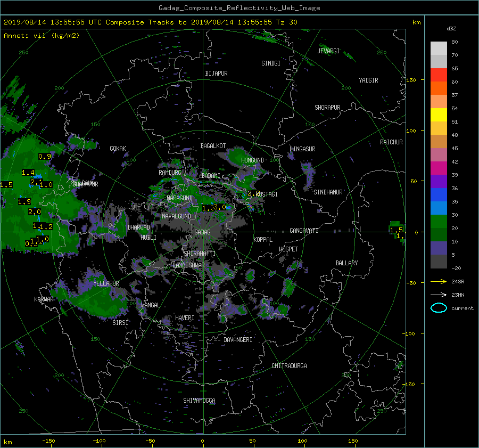Pick the yellow 51-54 dBZ legend swatch
Viewport: 479px width, 448px height.
click(x=439, y=115)
